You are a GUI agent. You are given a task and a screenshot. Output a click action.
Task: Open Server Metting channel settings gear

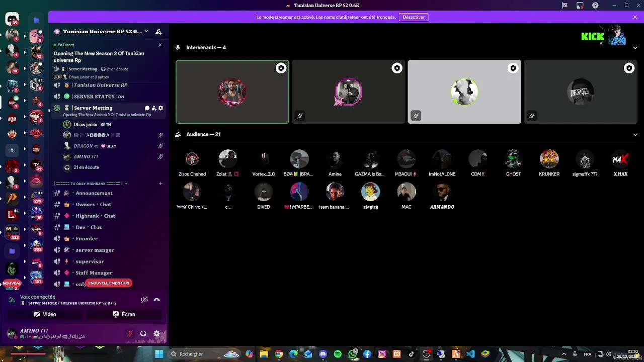click(160, 108)
